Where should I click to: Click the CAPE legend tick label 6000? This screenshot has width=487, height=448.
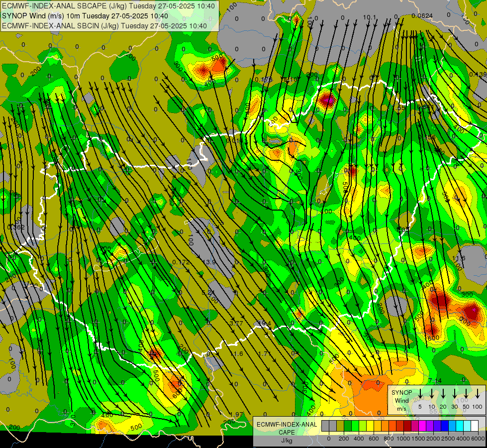click(x=478, y=439)
